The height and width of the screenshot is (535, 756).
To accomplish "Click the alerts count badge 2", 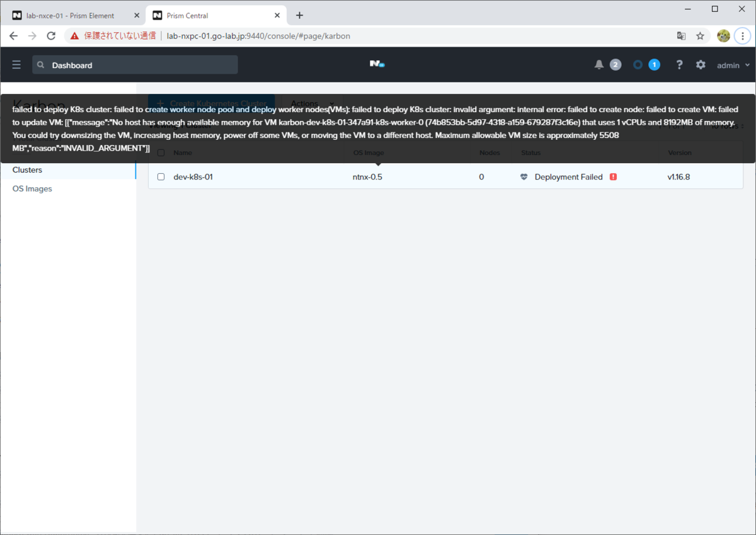I will pos(616,65).
